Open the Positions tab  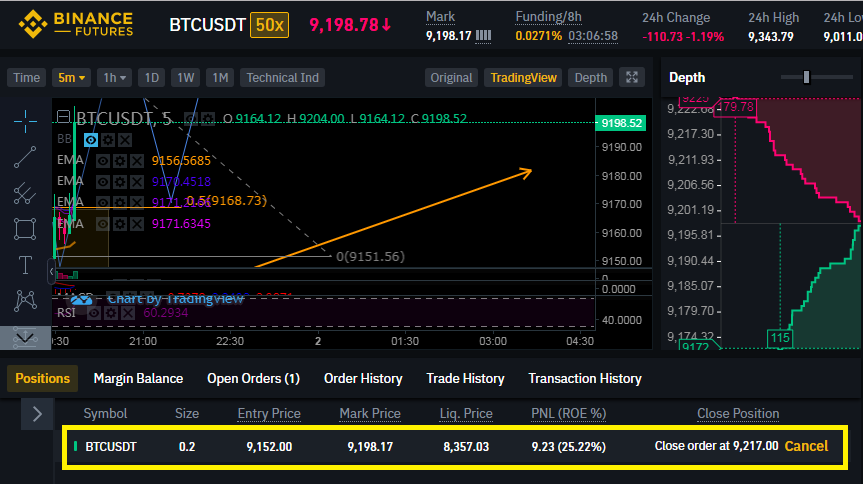pos(42,379)
